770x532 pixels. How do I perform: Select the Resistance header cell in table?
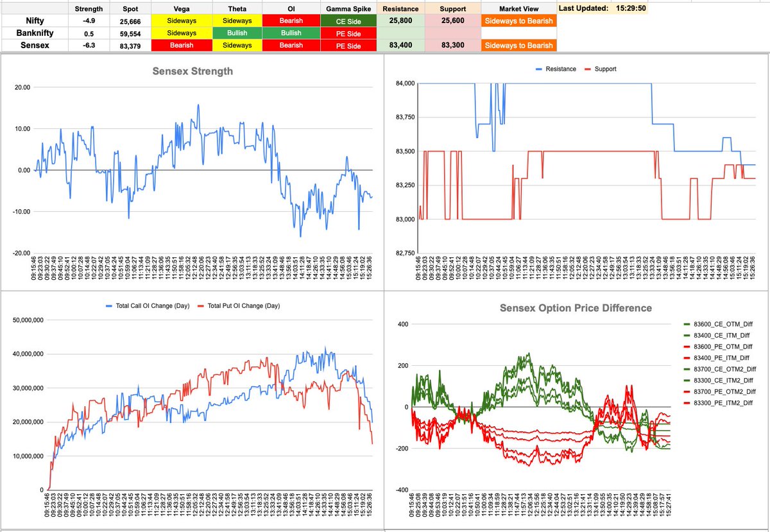[400, 8]
